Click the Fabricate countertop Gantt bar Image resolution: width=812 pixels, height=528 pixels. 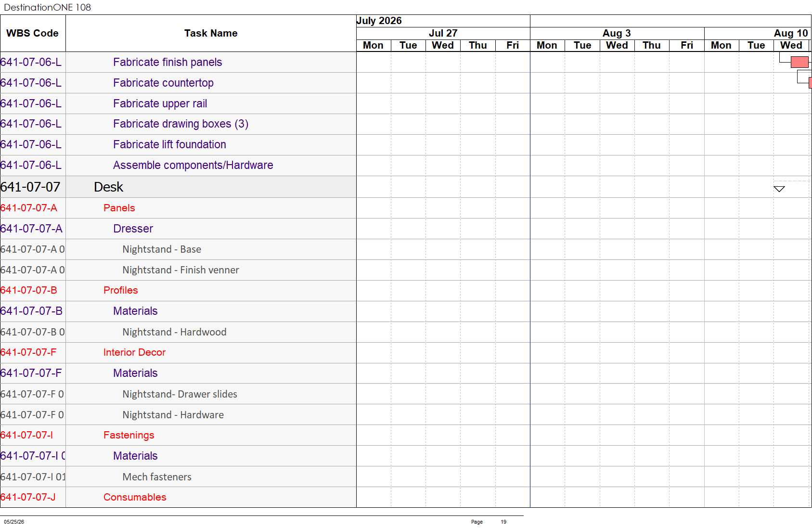pos(810,83)
